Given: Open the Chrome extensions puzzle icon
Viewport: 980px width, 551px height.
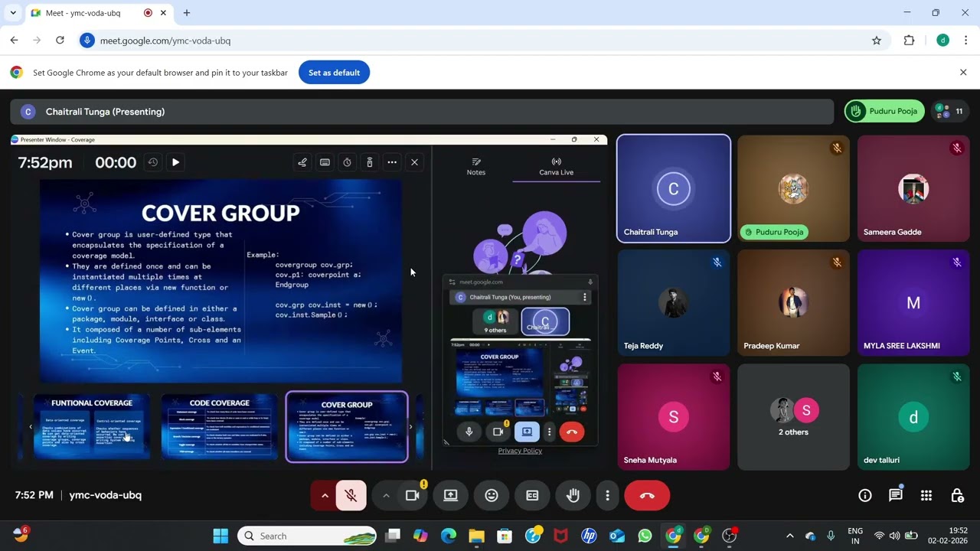Looking at the screenshot, I should [909, 41].
